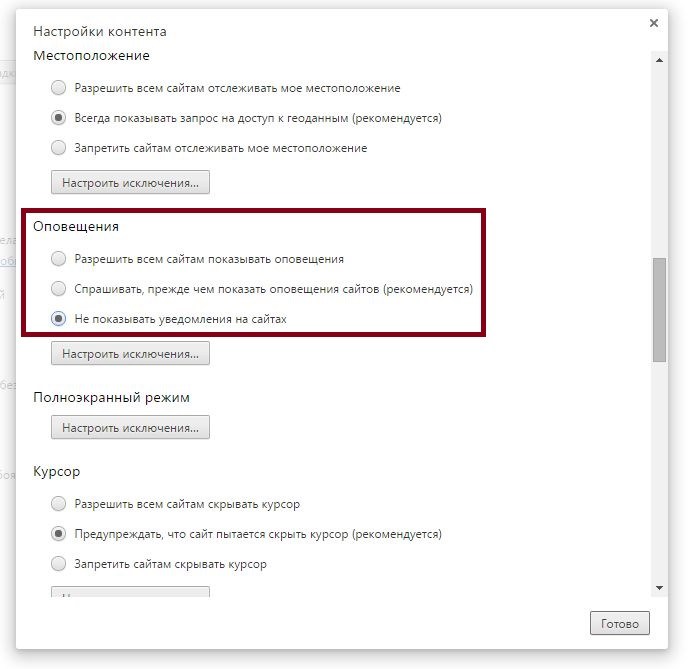The height and width of the screenshot is (669, 690).
Task: Close the Настройки контента dialog with X
Action: (653, 23)
